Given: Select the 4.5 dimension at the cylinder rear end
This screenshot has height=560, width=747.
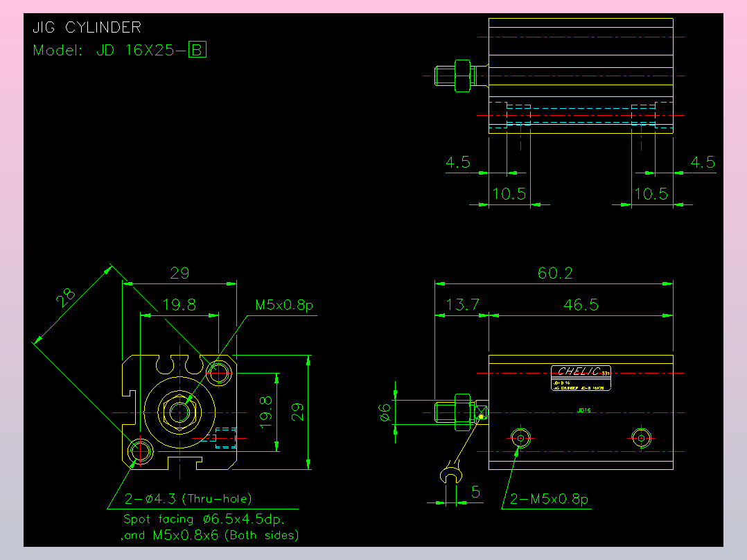Looking at the screenshot, I should 703,162.
